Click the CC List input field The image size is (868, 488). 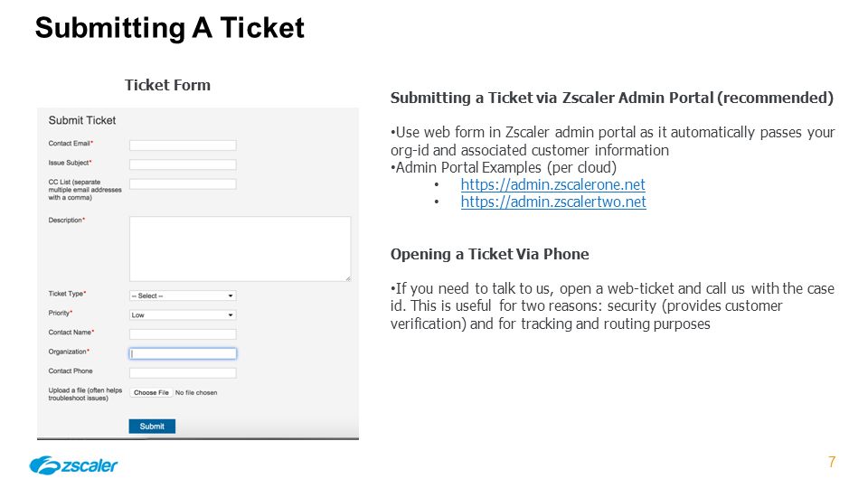[x=183, y=183]
